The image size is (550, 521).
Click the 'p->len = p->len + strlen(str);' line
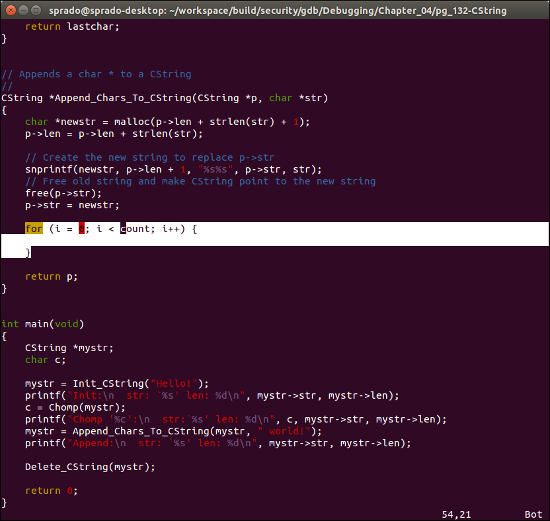(x=114, y=134)
